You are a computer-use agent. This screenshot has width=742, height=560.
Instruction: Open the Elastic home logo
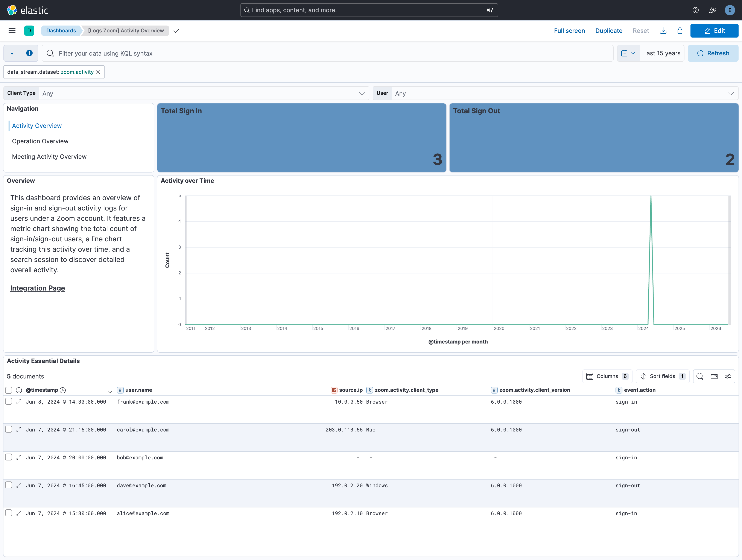pos(27,10)
